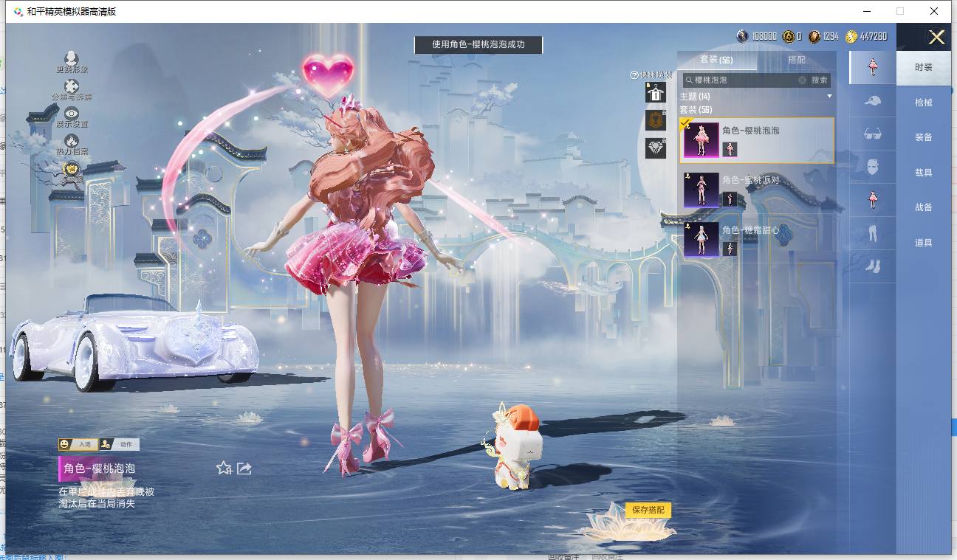Minimize the 和平精英模拟器高清版 window
This screenshot has width=957, height=560.
tap(866, 11)
